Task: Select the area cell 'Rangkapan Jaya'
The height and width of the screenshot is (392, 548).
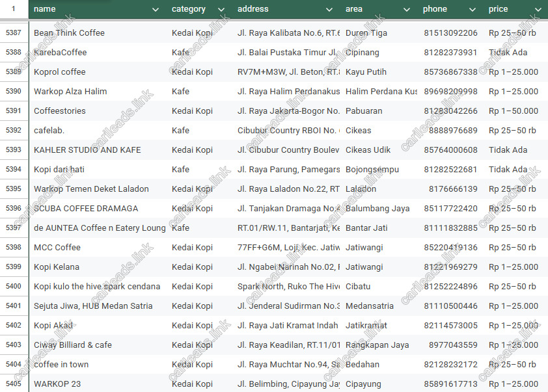Action: (x=380, y=345)
